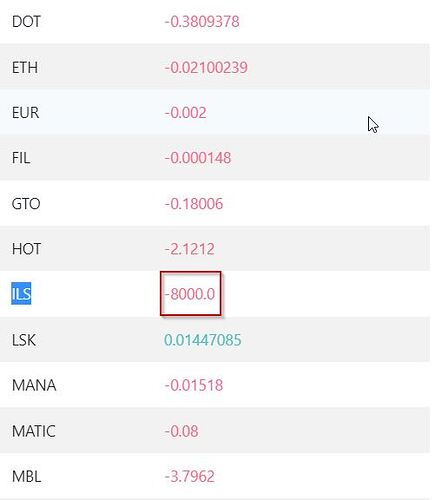434x500 pixels.
Task: Click the HOT value -2.1212
Action: pos(189,249)
